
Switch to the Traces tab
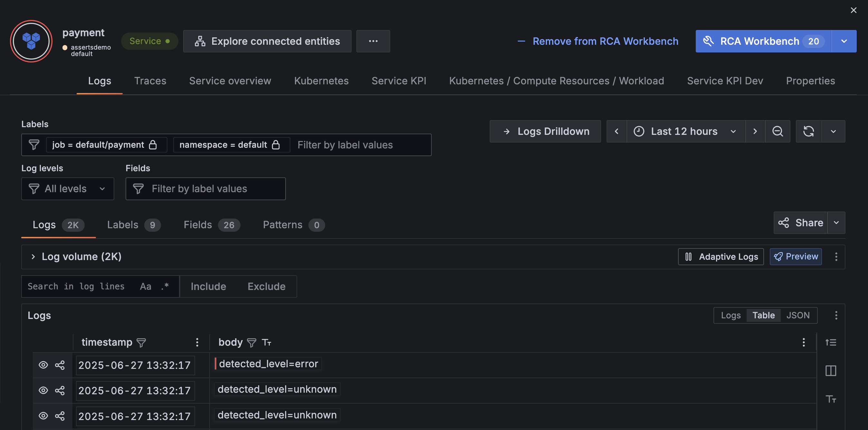pyautogui.click(x=150, y=81)
